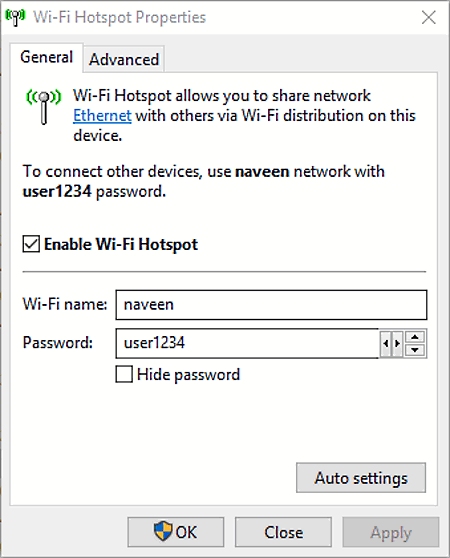Viewport: 450px width, 558px height.
Task: Click the greyed-out Apply button
Action: [391, 532]
